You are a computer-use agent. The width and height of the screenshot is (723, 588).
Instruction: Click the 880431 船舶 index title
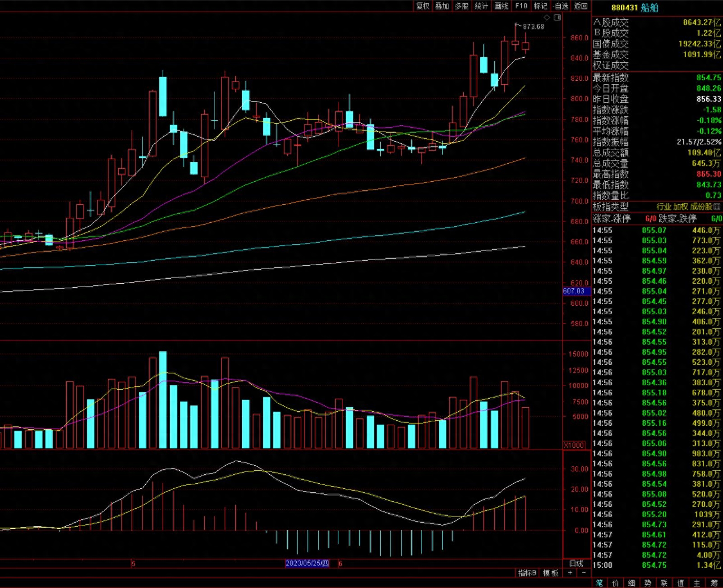tap(635, 8)
